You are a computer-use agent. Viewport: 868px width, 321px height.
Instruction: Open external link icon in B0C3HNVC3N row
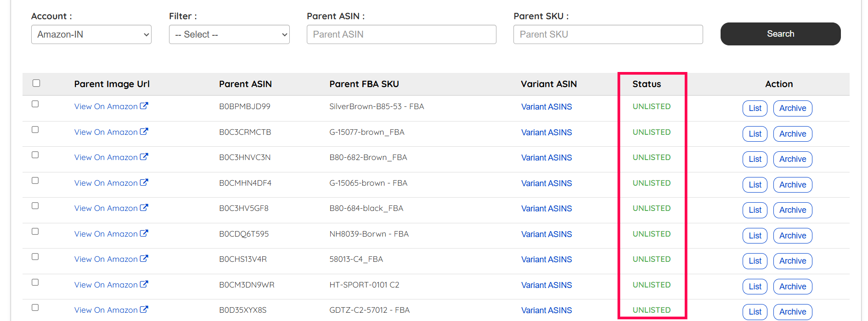tap(144, 157)
